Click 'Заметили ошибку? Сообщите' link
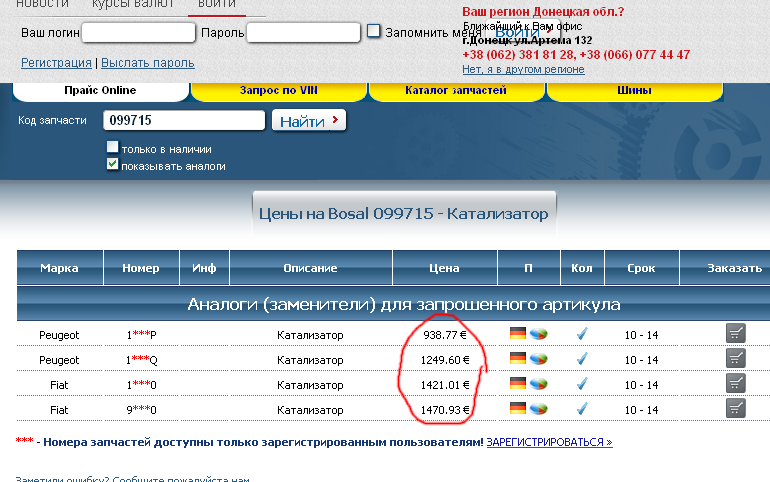770x482 pixels. (x=133, y=479)
